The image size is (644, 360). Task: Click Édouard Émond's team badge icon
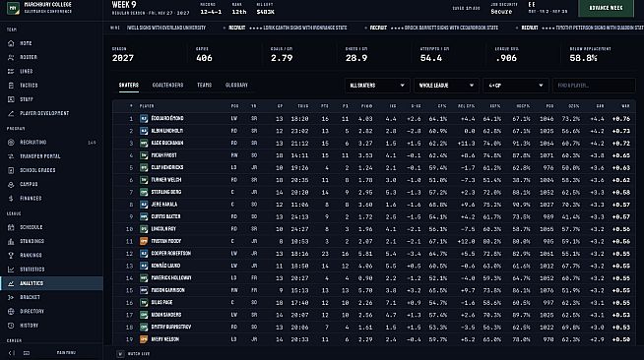click(x=144, y=118)
